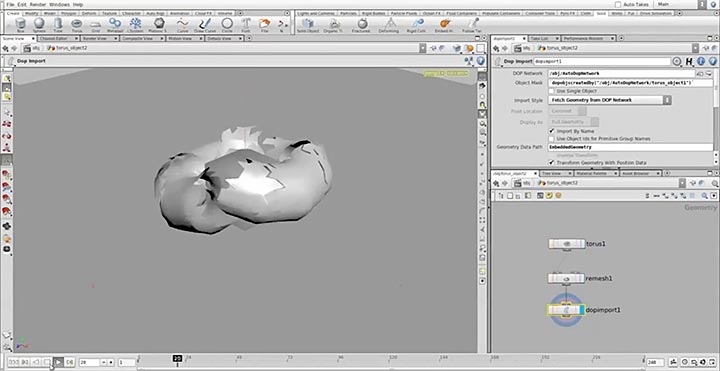This screenshot has height=371, width=720.
Task: Select the Circle shelf tool
Action: click(227, 25)
